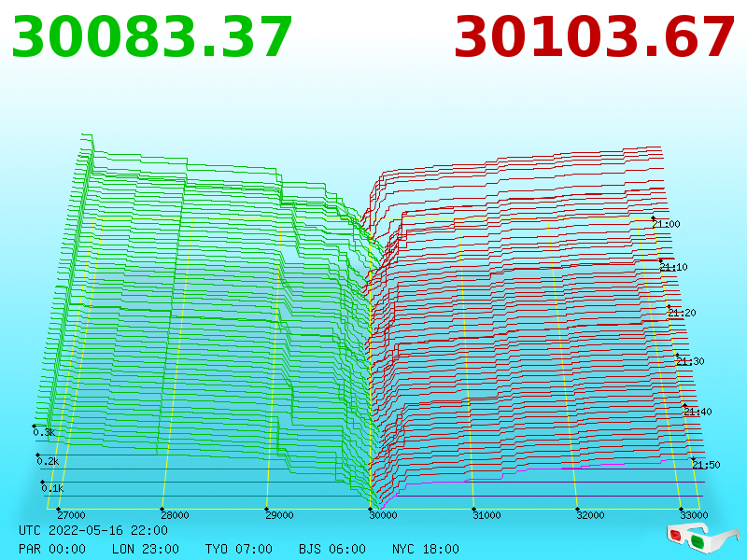Click the 0.2k volume axis label
The width and height of the screenshot is (747, 560).
[48, 461]
